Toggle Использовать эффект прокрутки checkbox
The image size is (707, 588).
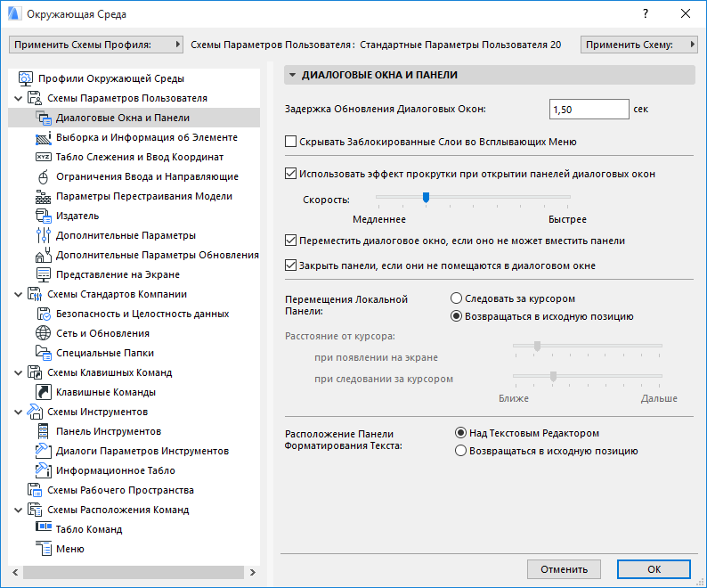tap(290, 174)
